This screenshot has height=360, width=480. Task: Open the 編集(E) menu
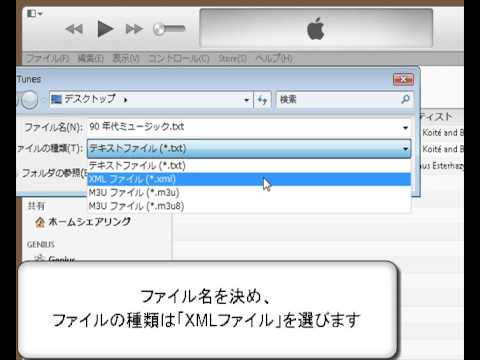pos(90,59)
